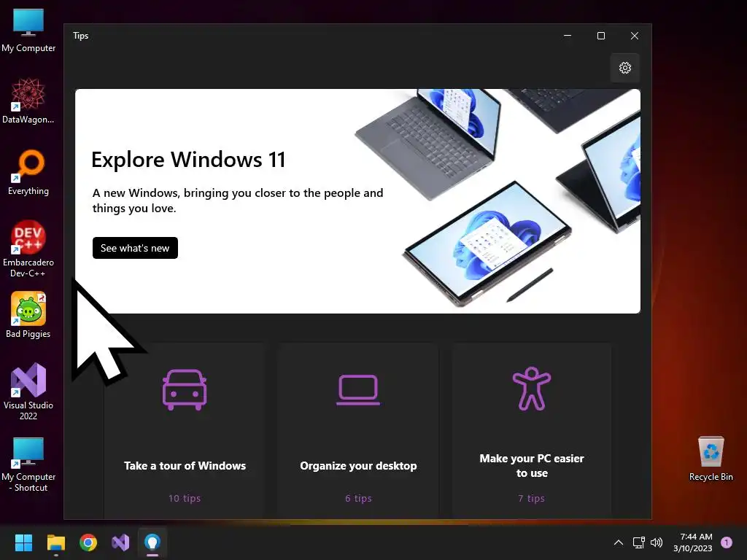Open the Windows Start menu

pyautogui.click(x=23, y=542)
